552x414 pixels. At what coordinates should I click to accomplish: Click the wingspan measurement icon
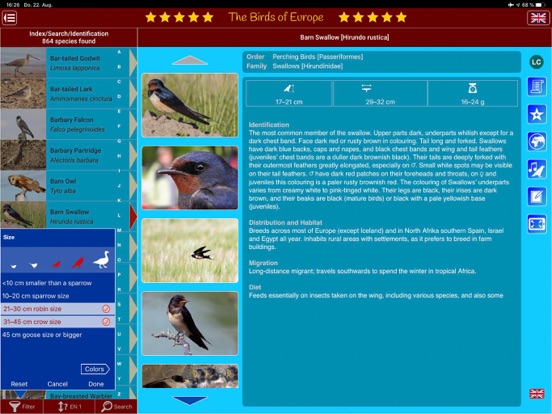point(366,88)
